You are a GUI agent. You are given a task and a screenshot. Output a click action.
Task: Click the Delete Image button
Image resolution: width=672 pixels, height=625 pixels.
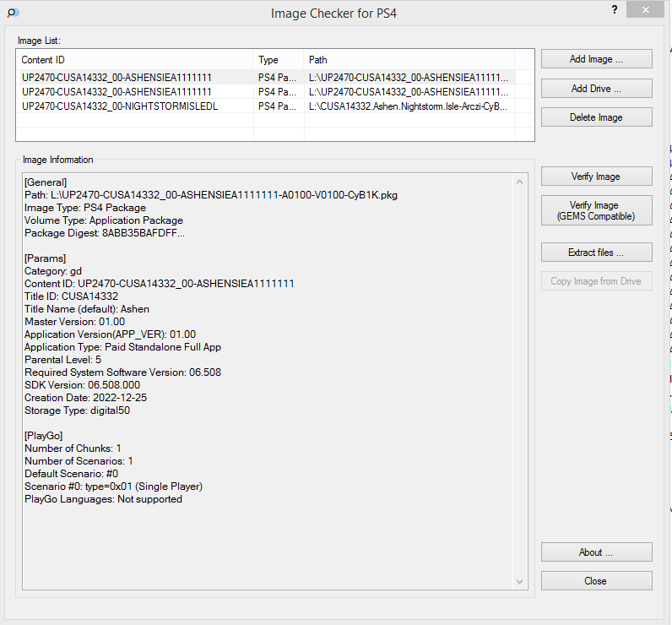tap(596, 117)
